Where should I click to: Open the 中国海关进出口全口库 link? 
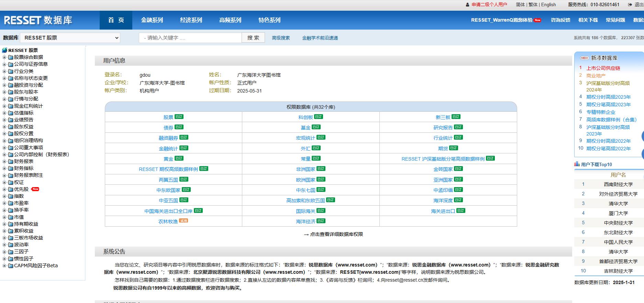click(168, 211)
